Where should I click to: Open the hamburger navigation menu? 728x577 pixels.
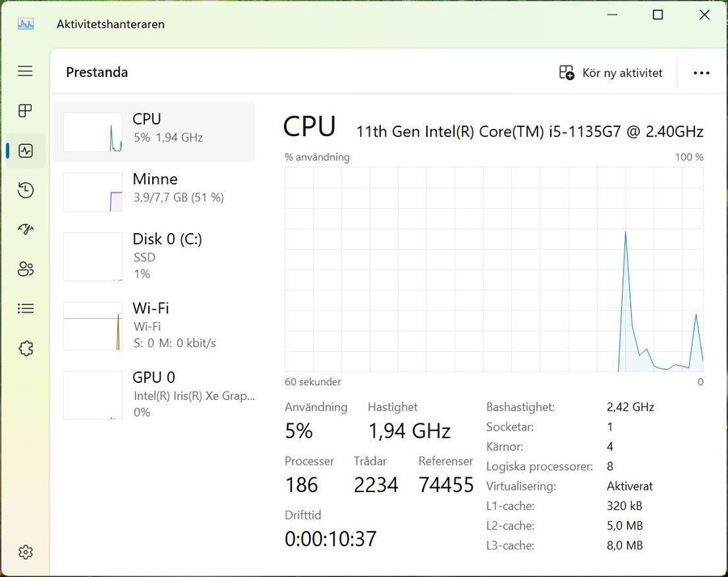coord(25,71)
